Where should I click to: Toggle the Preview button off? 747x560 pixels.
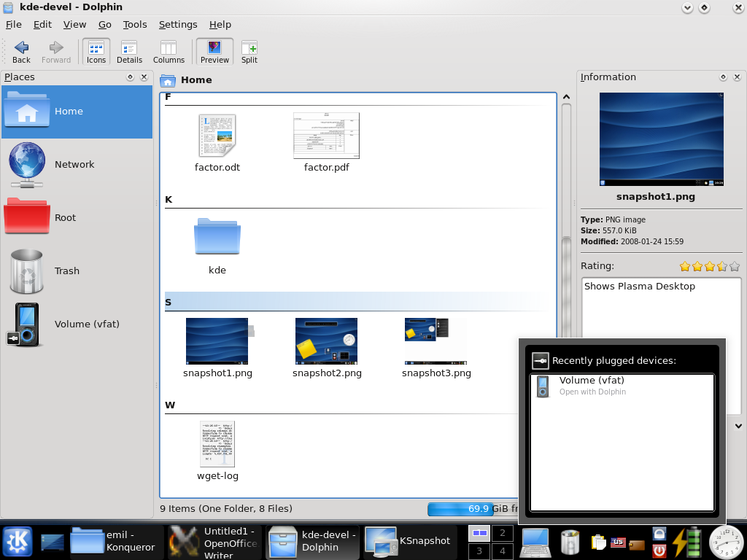(x=214, y=52)
